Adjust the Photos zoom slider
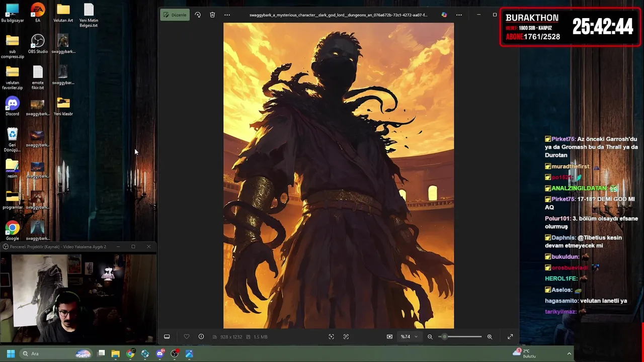The height and width of the screenshot is (362, 644). pos(460,337)
